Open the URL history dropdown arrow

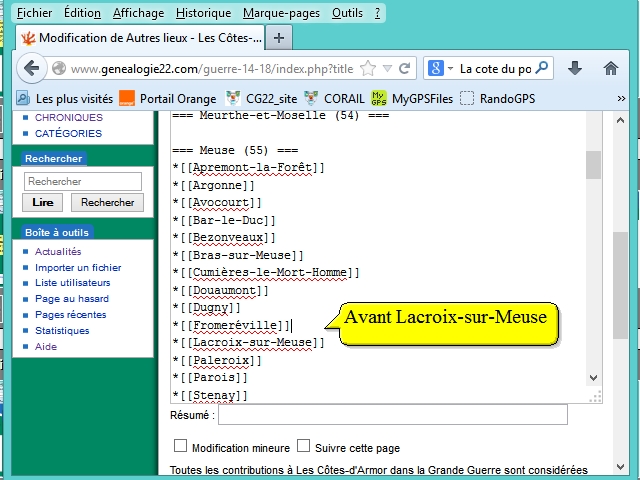[x=388, y=69]
